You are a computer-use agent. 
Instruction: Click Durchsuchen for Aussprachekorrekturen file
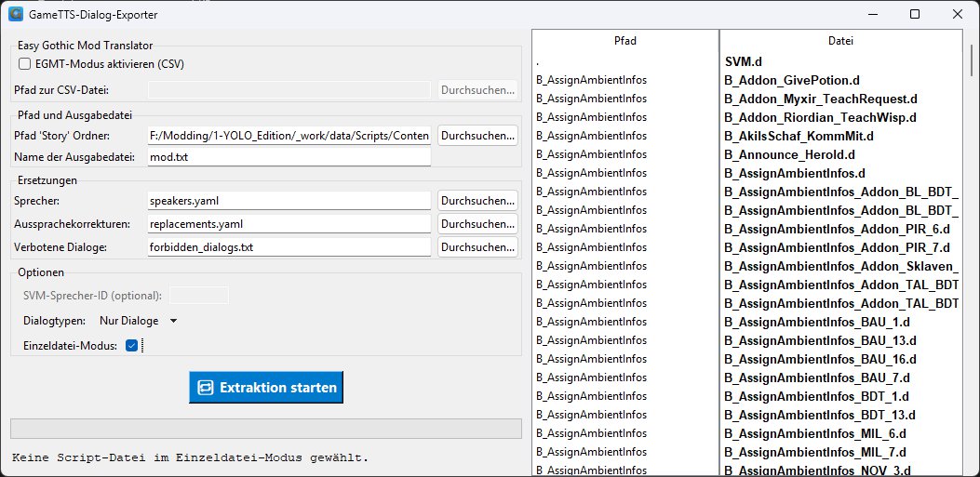(x=477, y=224)
